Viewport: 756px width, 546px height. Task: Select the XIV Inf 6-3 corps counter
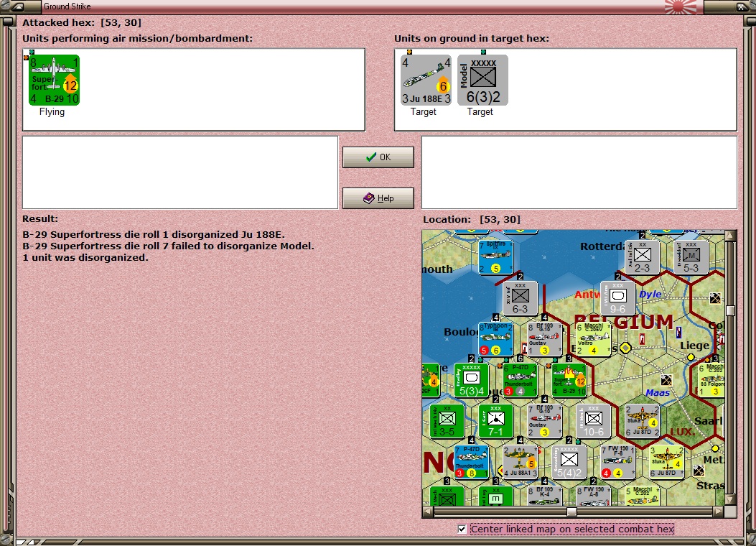[x=521, y=298]
